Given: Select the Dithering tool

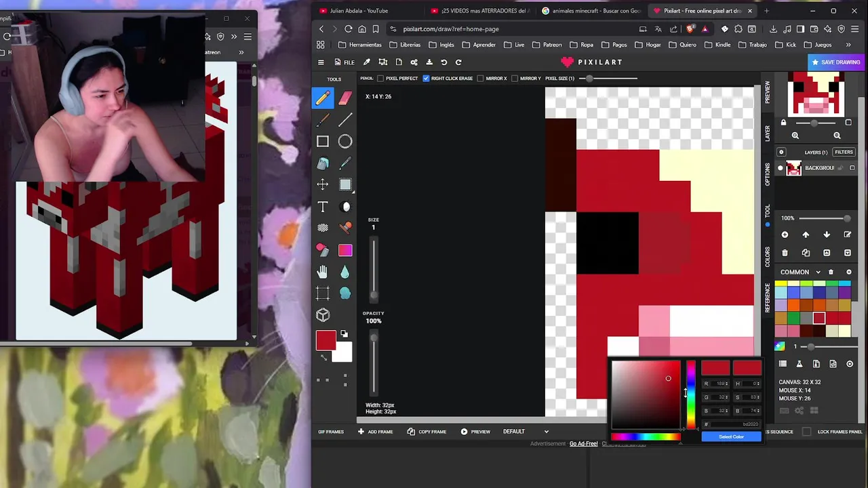Looking at the screenshot, I should pos(323,228).
